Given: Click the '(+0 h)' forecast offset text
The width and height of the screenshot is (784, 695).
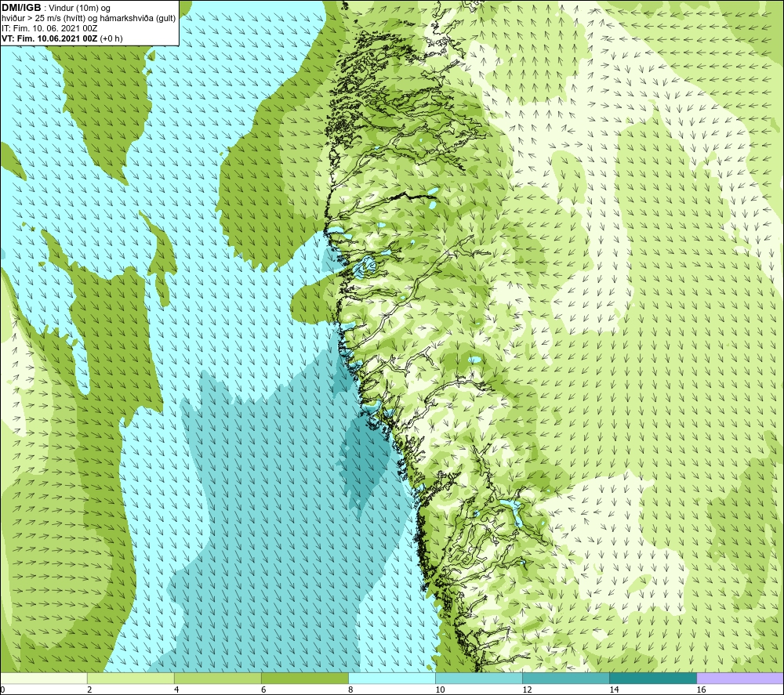Looking at the screenshot, I should pyautogui.click(x=111, y=38).
